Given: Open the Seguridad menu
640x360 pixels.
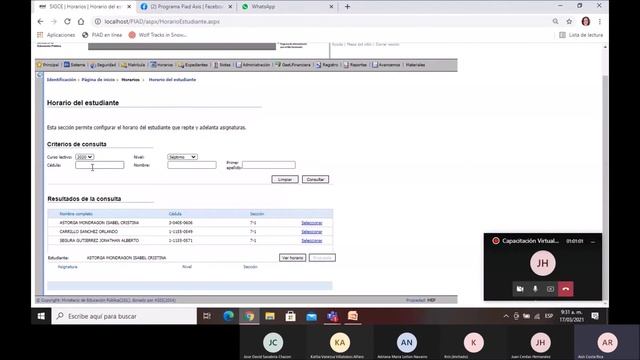Looking at the screenshot, I should coord(103,65).
